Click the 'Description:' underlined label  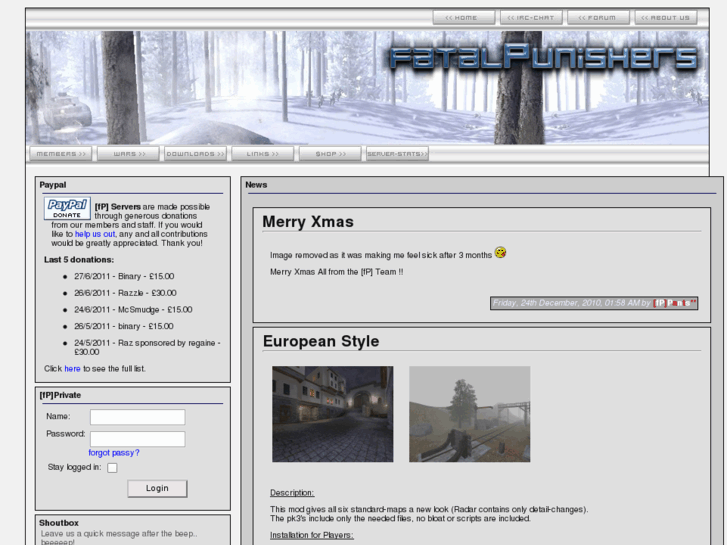[292, 493]
